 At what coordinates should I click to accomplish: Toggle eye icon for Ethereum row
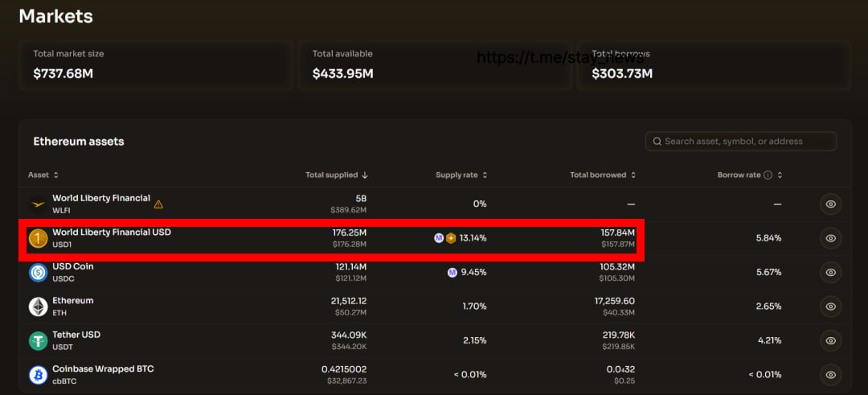(x=830, y=307)
